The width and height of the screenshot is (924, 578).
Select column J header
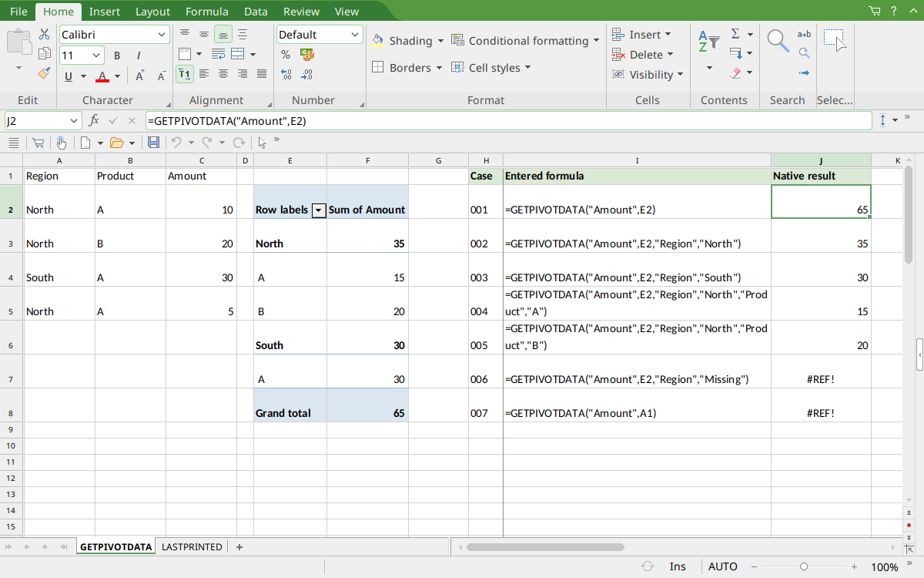tap(821, 160)
